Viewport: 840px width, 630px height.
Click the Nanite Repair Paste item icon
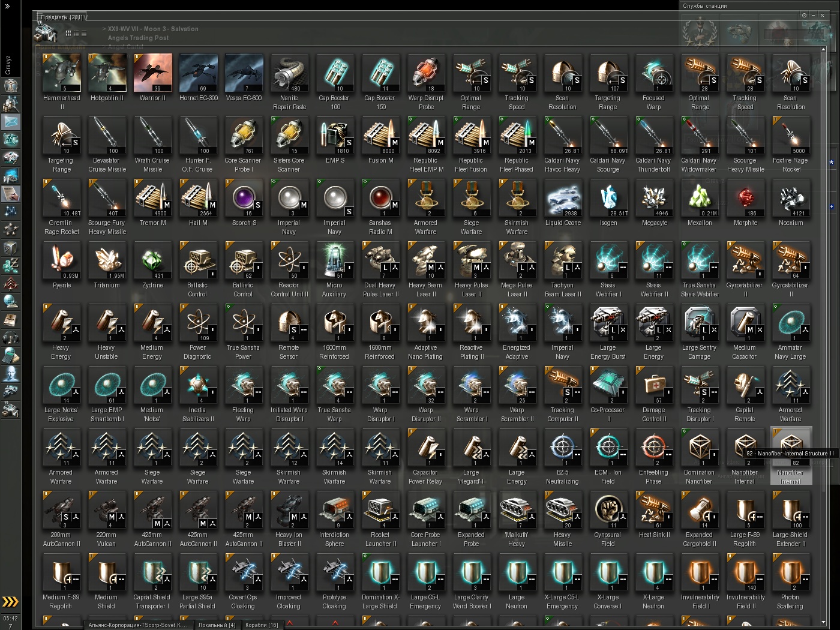pos(290,73)
